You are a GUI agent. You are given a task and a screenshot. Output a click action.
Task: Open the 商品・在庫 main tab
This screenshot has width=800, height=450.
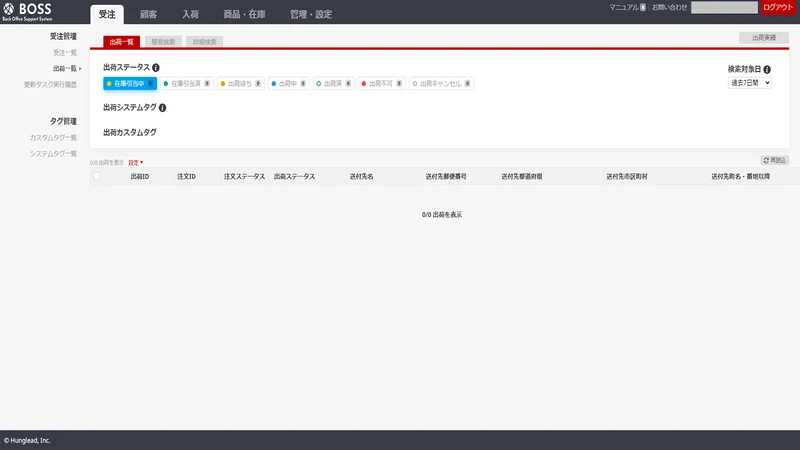click(244, 14)
